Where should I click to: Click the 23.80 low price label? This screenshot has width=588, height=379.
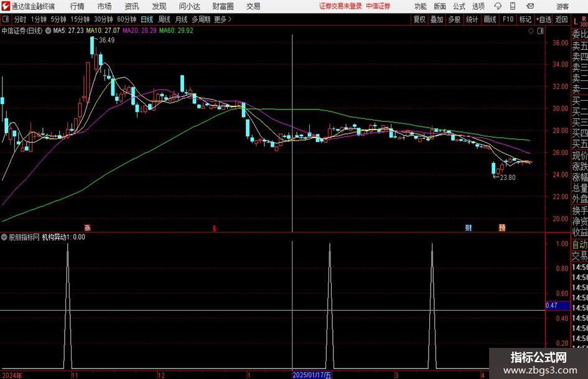point(507,177)
